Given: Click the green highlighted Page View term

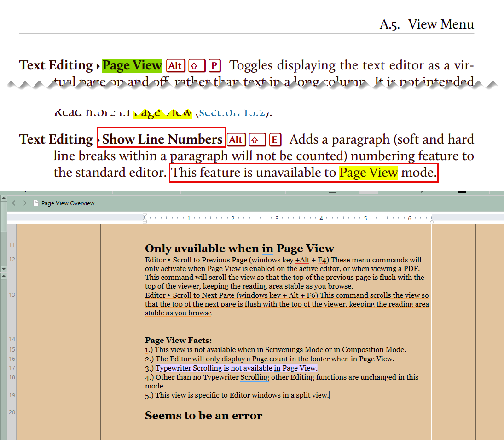Looking at the screenshot, I should [132, 66].
